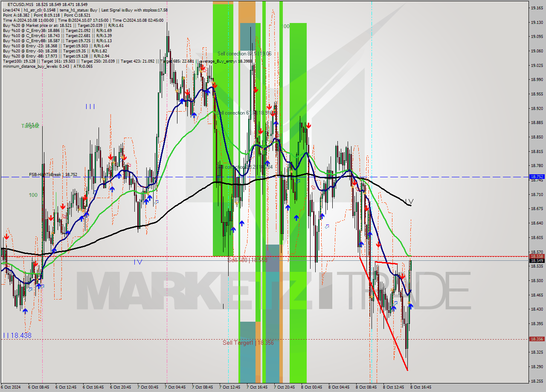This screenshot has width=546, height=392.
Task: Select the 'Line:1474' info line
Action: (85, 10)
